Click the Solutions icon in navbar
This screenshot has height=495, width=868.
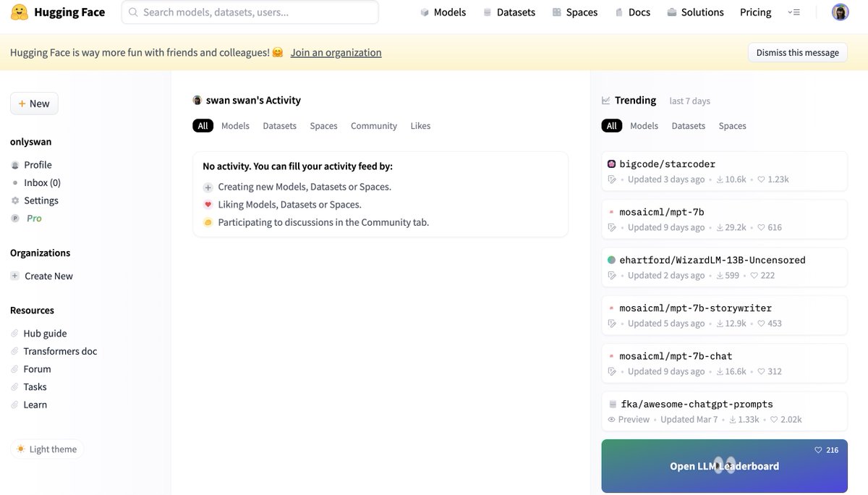point(672,12)
